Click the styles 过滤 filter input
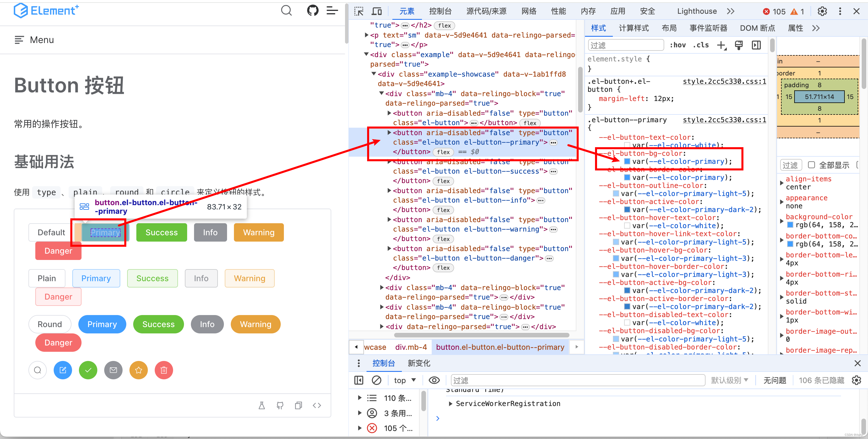Screen dimensions: 868x439 pos(625,45)
